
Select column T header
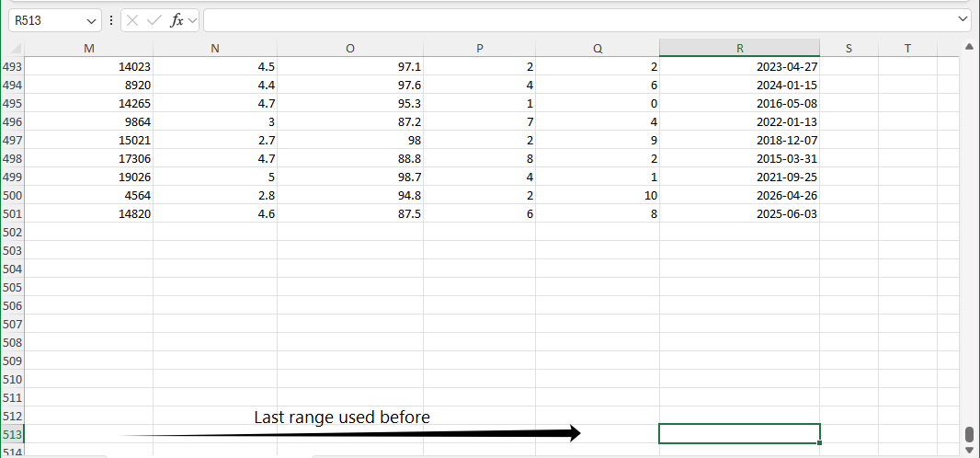907,48
